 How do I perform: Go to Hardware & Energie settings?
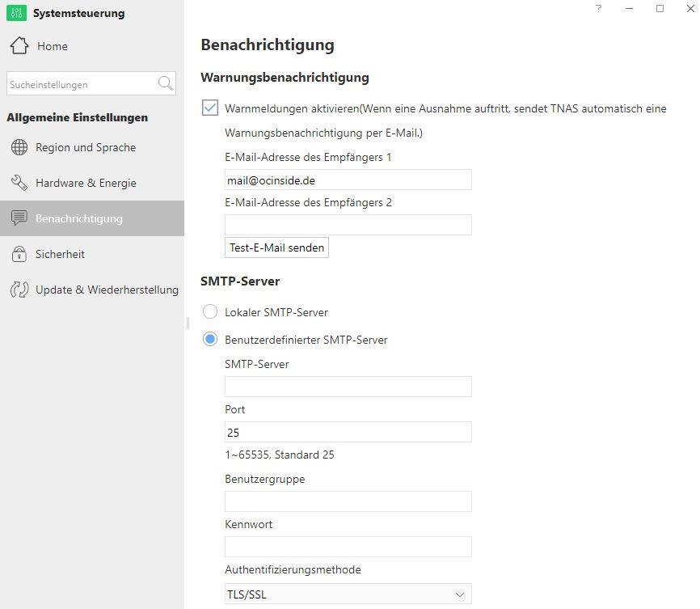coord(86,184)
